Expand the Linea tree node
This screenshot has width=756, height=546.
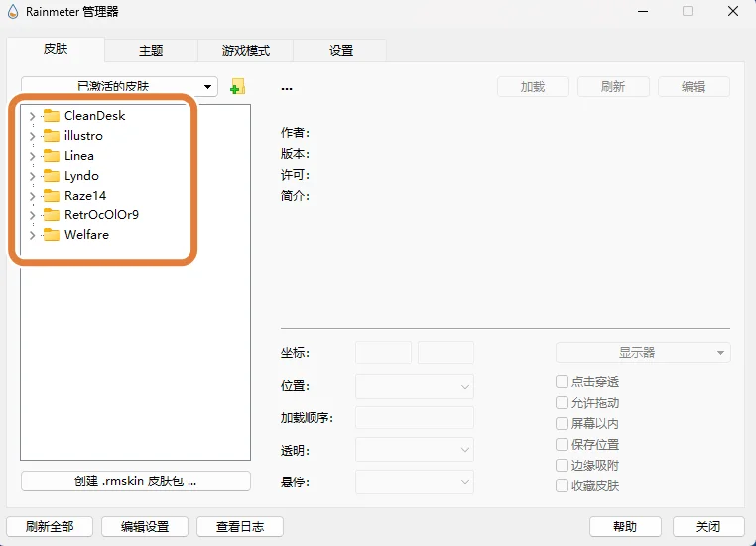coord(33,156)
